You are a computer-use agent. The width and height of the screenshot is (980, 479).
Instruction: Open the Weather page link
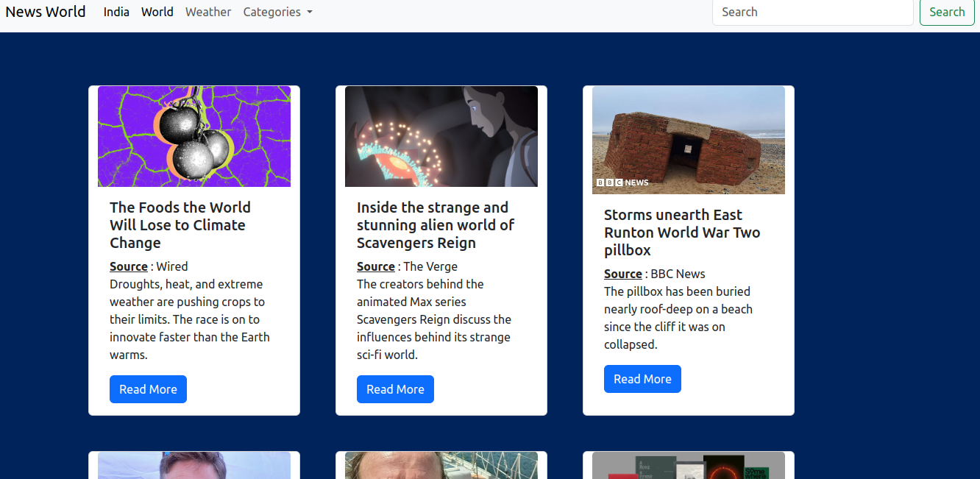pos(208,12)
